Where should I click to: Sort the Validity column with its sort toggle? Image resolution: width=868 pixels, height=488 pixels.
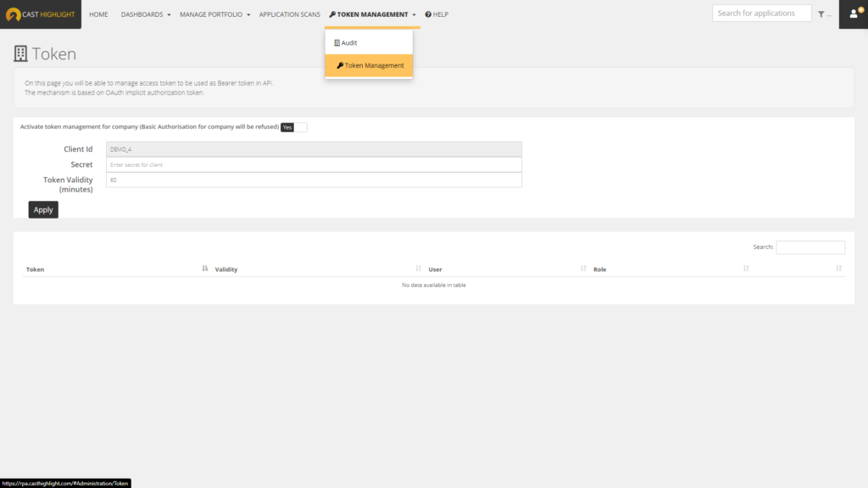pyautogui.click(x=418, y=268)
